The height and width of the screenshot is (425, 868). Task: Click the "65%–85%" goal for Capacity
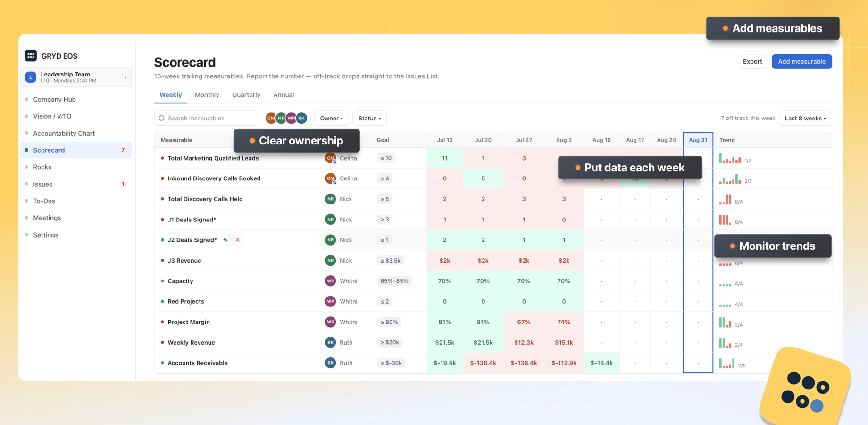tap(394, 281)
